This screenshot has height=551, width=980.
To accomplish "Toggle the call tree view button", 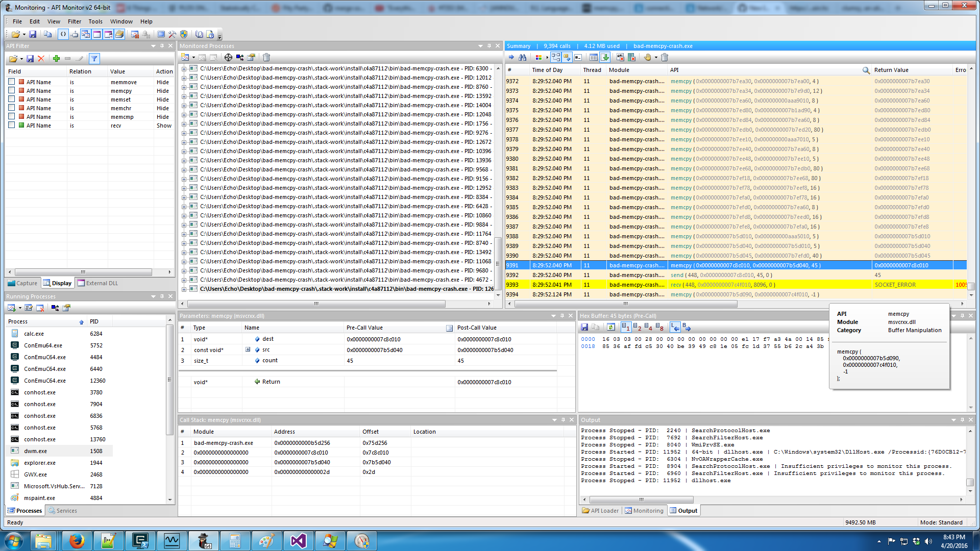I will pos(556,57).
